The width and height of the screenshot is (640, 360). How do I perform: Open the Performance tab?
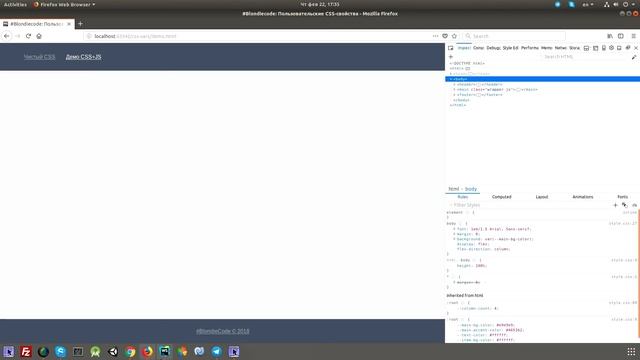click(x=530, y=48)
